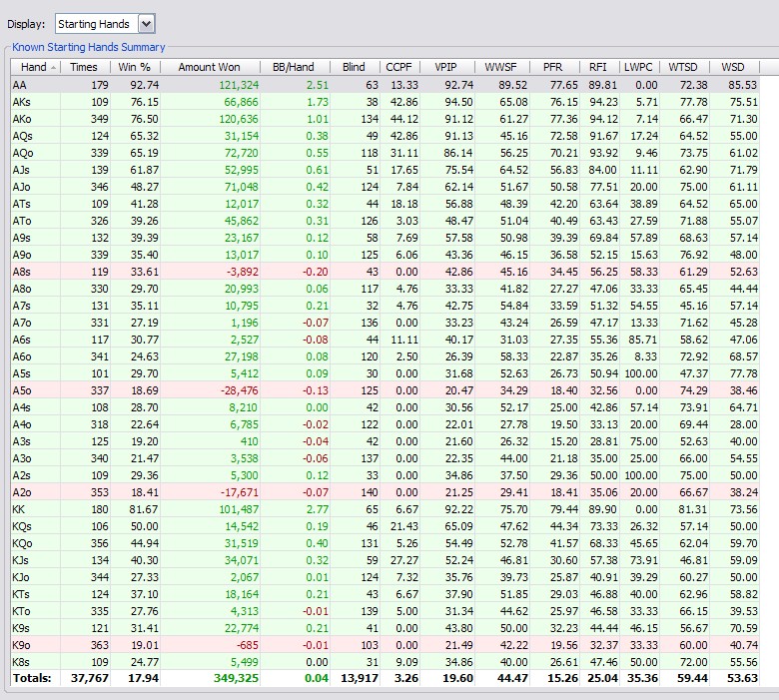The image size is (779, 700).
Task: Click the WWSF column header
Action: 501,67
